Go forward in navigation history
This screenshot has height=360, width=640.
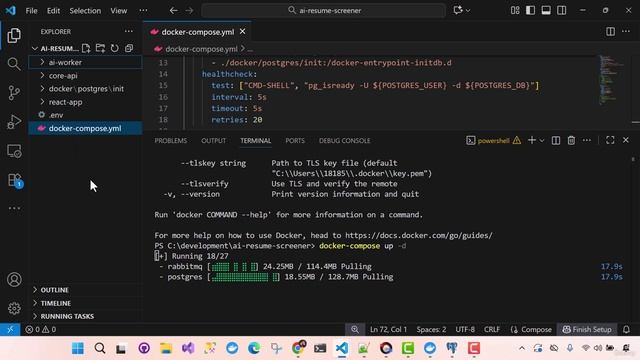[189, 11]
